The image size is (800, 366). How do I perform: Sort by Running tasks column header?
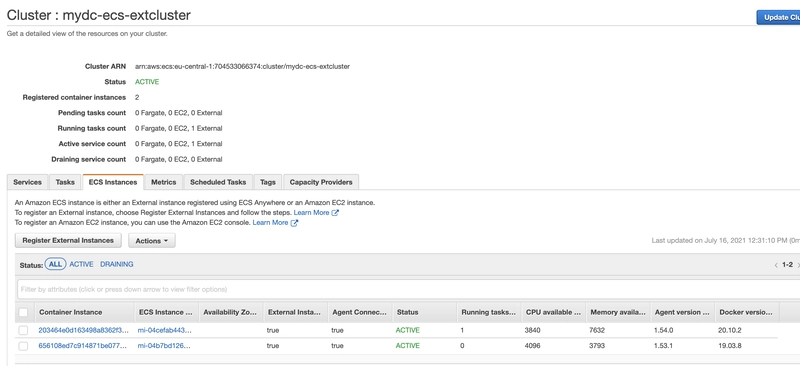[x=489, y=312]
